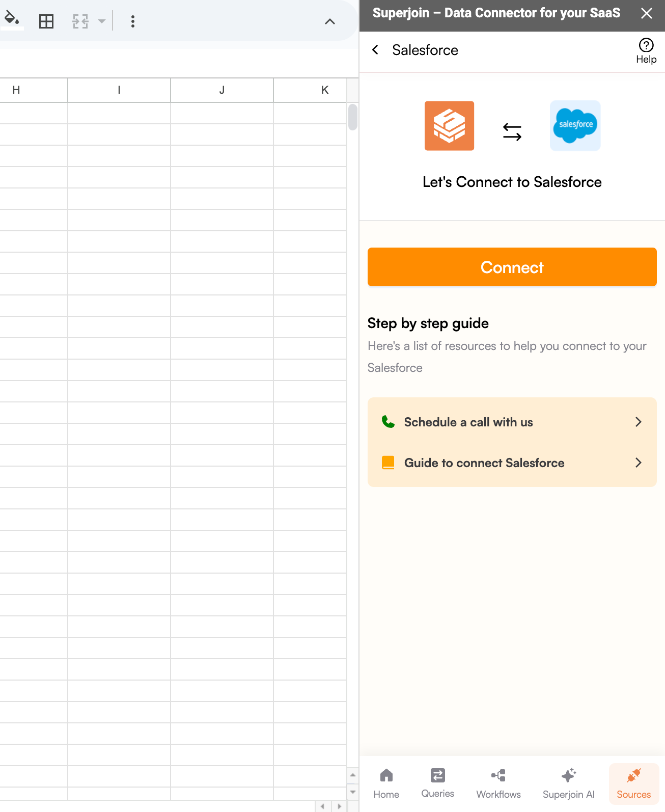The width and height of the screenshot is (665, 812).
Task: Switch to the Home tab
Action: (386, 783)
